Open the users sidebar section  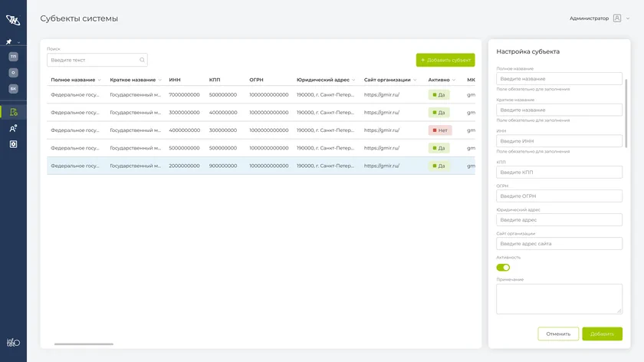click(x=13, y=128)
